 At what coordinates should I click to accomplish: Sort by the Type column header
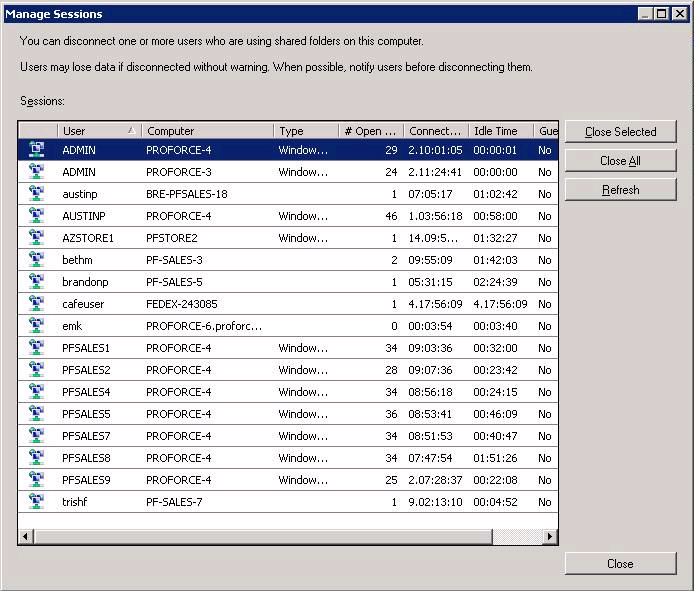coord(306,131)
